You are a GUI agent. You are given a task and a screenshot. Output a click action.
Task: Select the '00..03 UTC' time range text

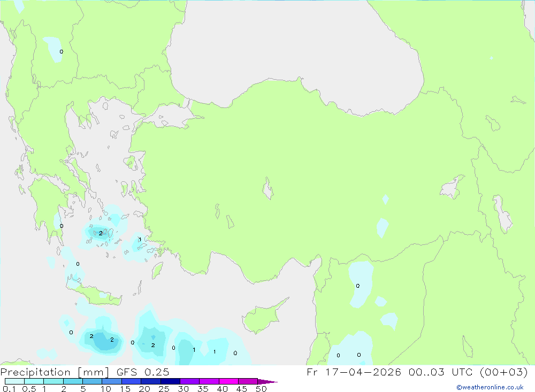(441, 372)
